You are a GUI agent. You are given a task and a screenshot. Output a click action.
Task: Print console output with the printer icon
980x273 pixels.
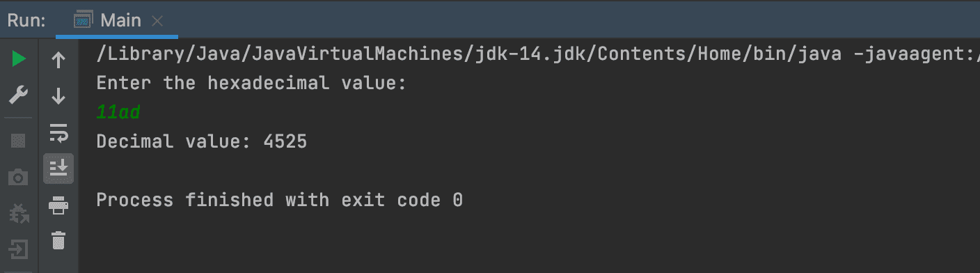pyautogui.click(x=59, y=205)
